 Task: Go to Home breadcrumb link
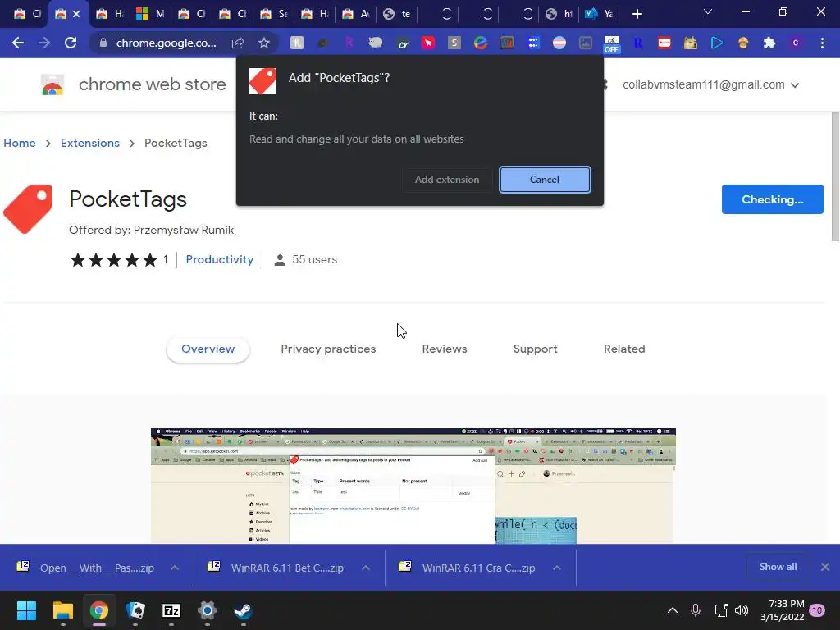(x=20, y=143)
